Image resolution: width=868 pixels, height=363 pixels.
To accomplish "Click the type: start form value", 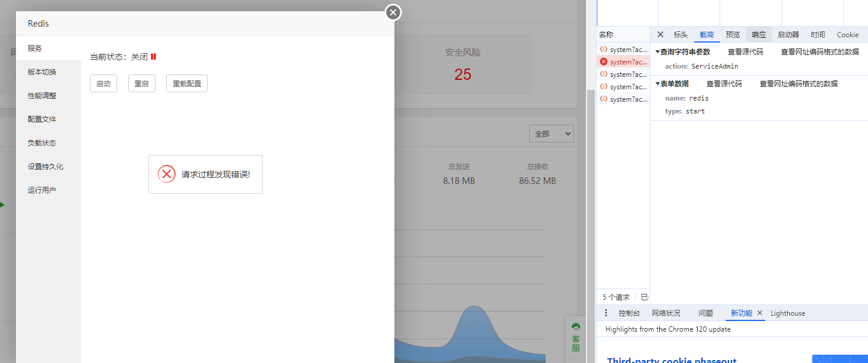I will click(x=685, y=111).
